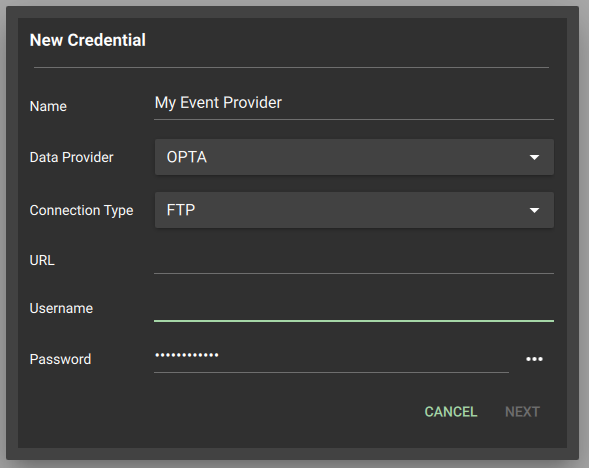Select the FTP value in Connection Type
589x468 pixels.
(181, 210)
